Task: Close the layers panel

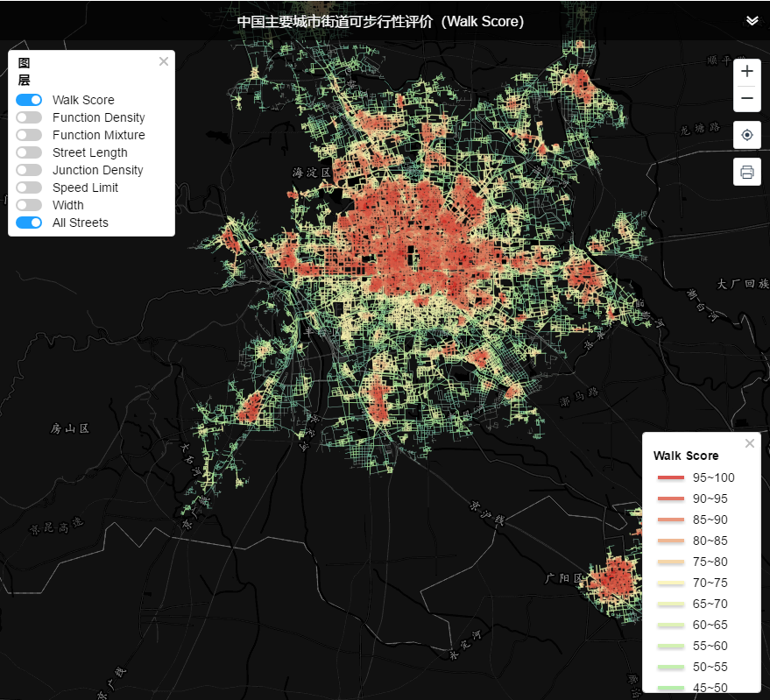Action: 164,61
